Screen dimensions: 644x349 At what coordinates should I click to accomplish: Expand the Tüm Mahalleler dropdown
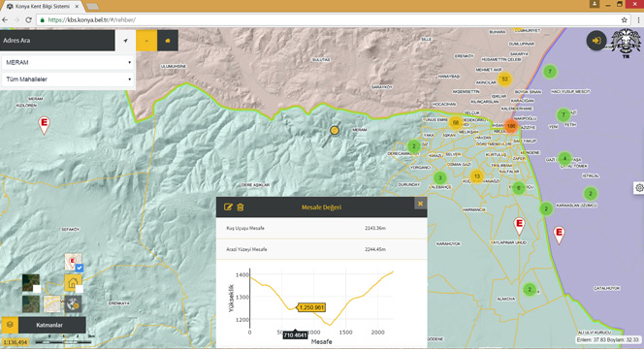point(68,79)
